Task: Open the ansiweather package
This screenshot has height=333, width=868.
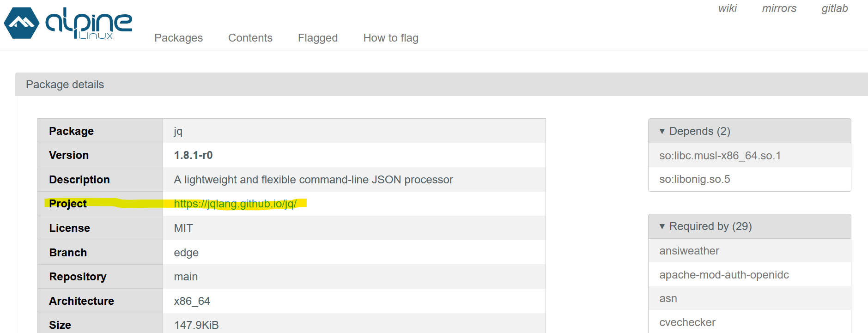Action: [x=689, y=251]
